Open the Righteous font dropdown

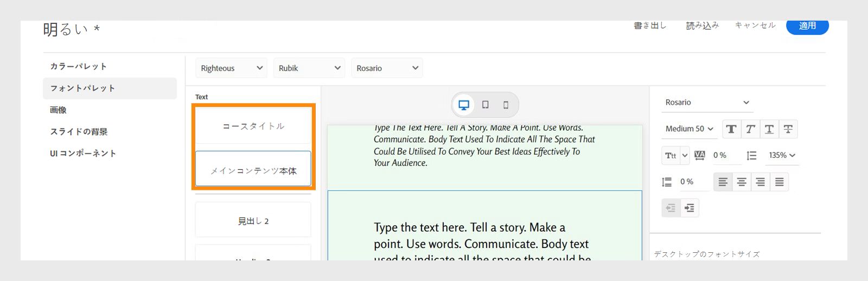tap(231, 68)
